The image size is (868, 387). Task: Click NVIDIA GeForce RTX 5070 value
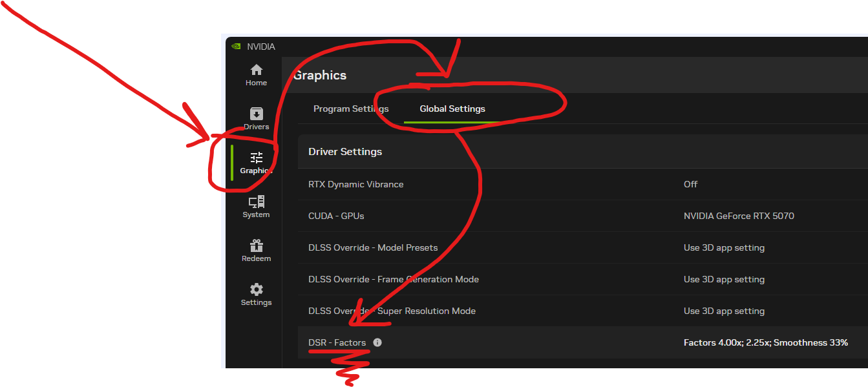pyautogui.click(x=739, y=216)
